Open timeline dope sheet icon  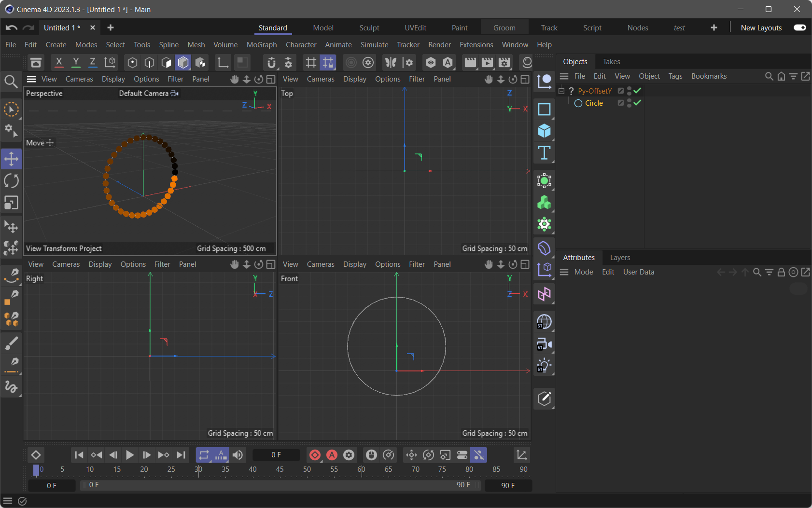[521, 455]
